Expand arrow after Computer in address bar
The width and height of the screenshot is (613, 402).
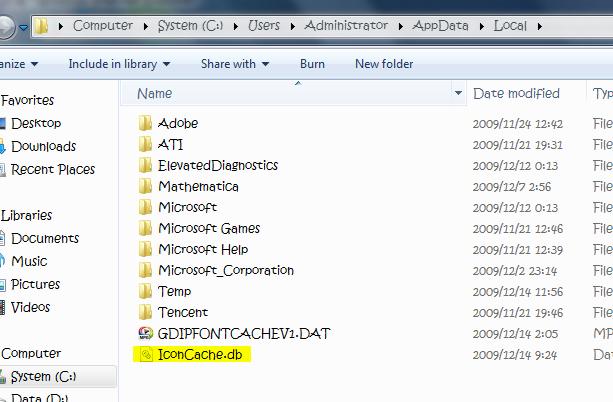tap(145, 26)
